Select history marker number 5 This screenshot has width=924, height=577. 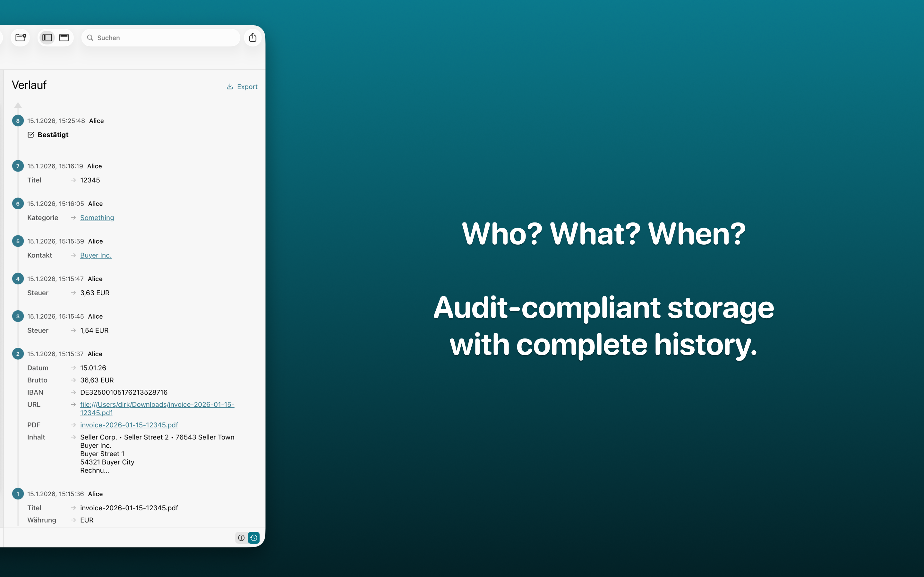coord(18,241)
